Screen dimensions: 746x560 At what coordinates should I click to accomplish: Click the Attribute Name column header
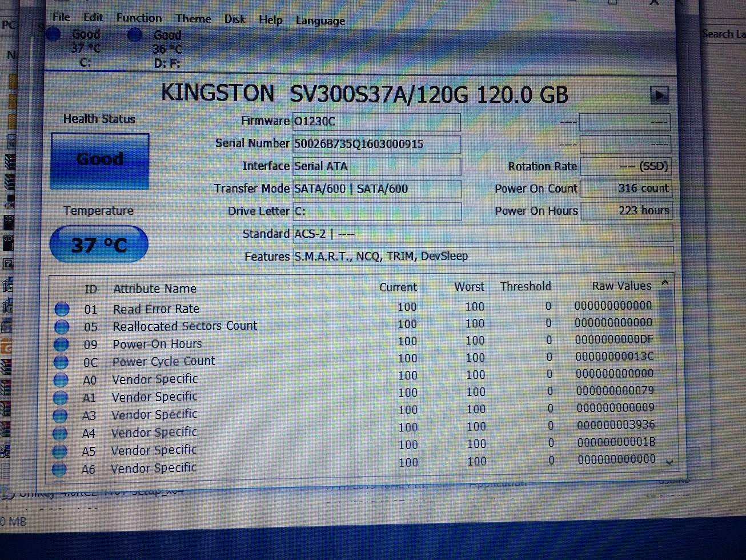point(155,289)
